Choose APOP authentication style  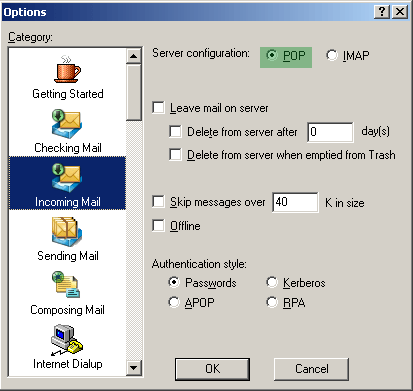tap(174, 302)
